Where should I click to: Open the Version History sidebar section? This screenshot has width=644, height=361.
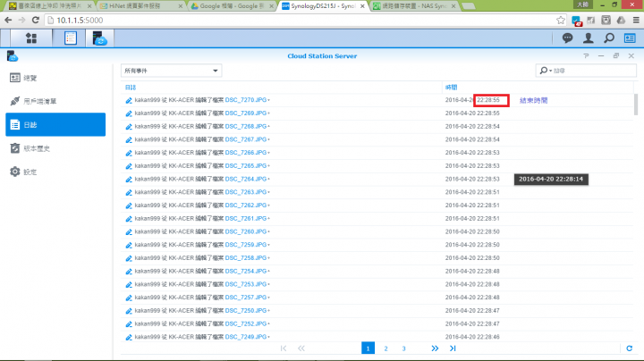[55, 148]
